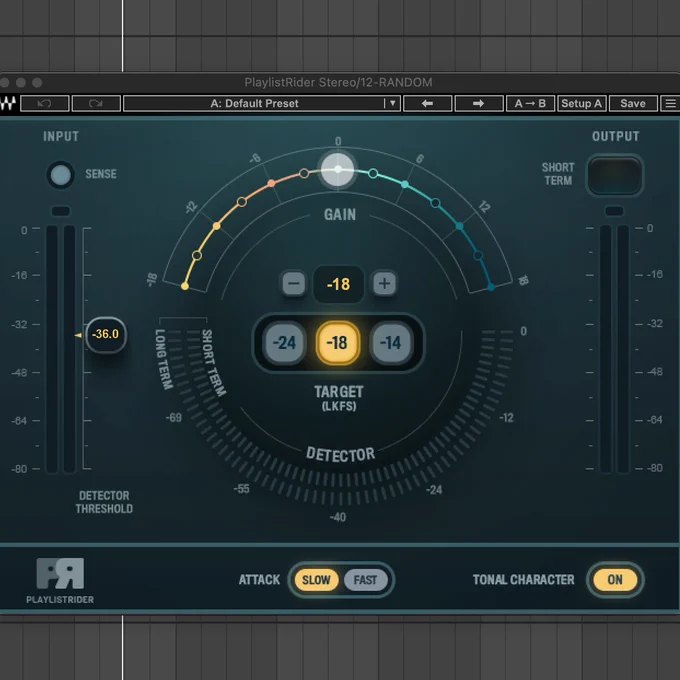Screen dimensions: 680x680
Task: Click the plugin window title PlaylistRider Stereo/12-RANDOM
Action: click(338, 82)
